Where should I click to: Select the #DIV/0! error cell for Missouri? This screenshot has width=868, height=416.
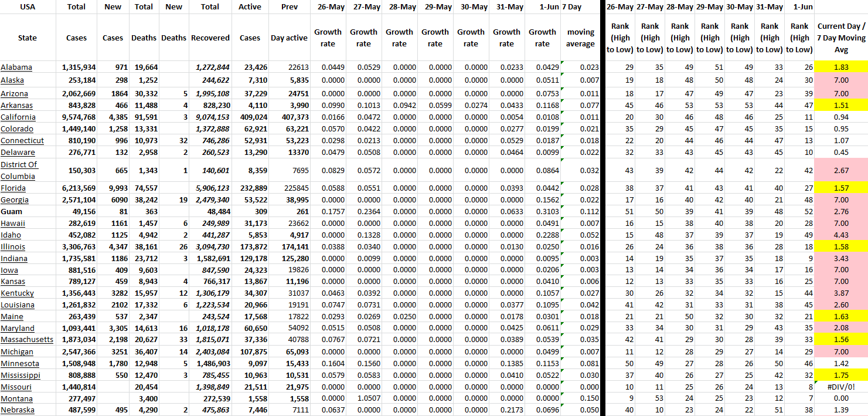point(841,387)
